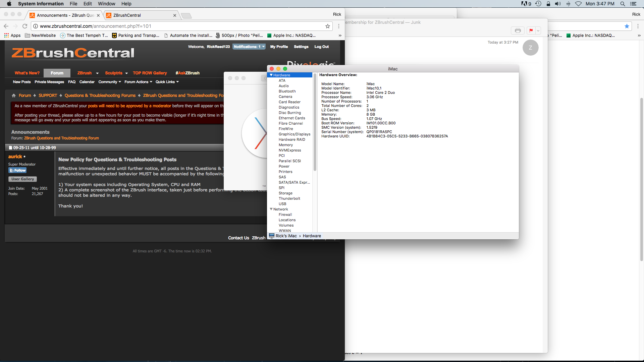
Task: Open the flag options dropdown arrow in Mail
Action: click(x=538, y=31)
